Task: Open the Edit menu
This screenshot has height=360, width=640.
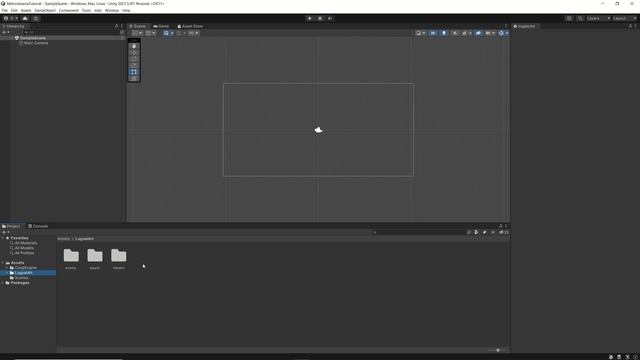Action: tap(14, 10)
